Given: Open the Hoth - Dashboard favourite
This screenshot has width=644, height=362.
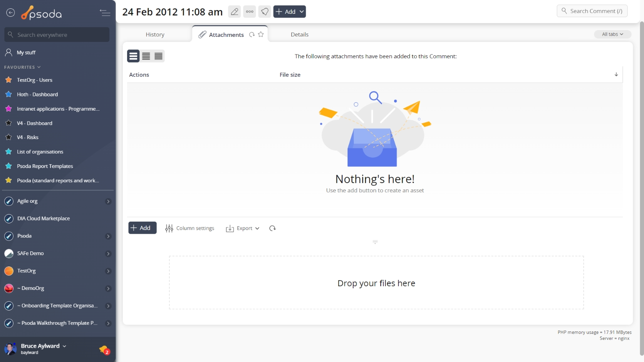Looking at the screenshot, I should (37, 94).
